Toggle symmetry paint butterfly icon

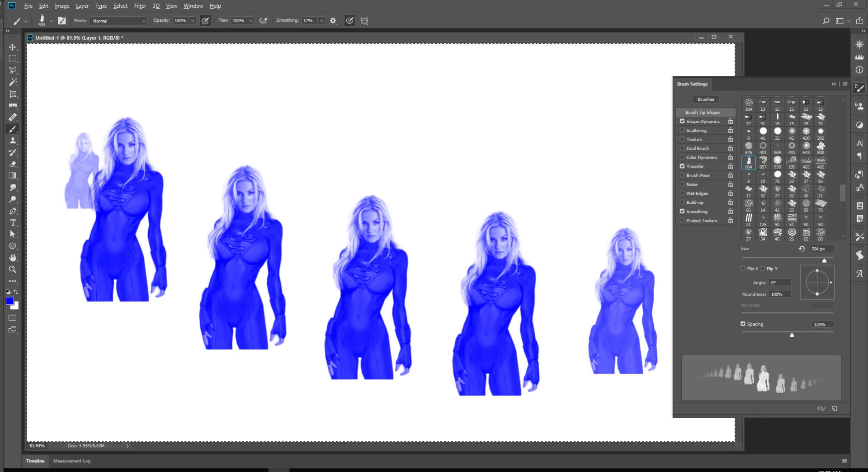click(x=364, y=21)
